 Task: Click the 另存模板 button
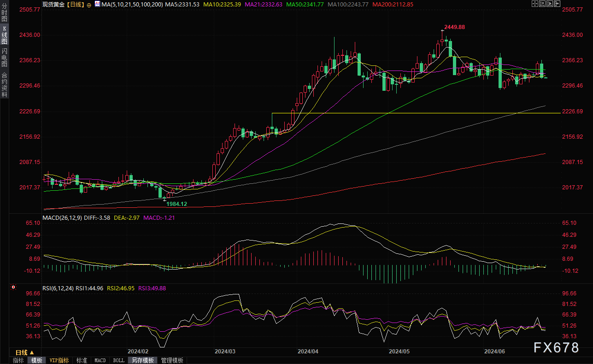[x=142, y=360]
